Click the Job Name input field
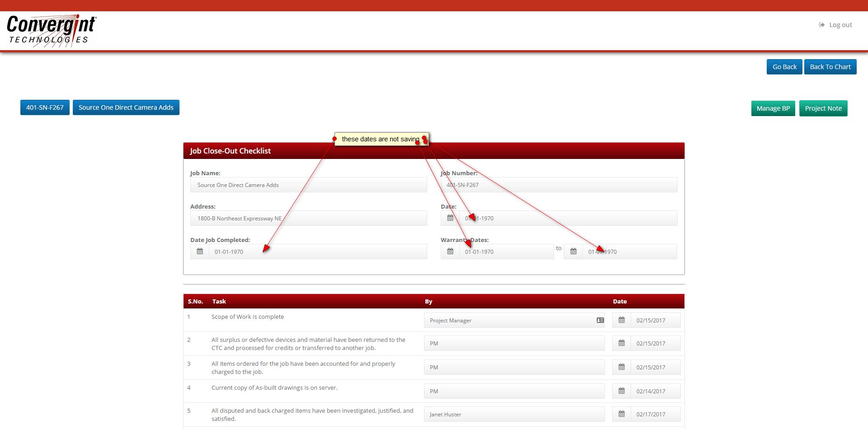 (x=309, y=185)
